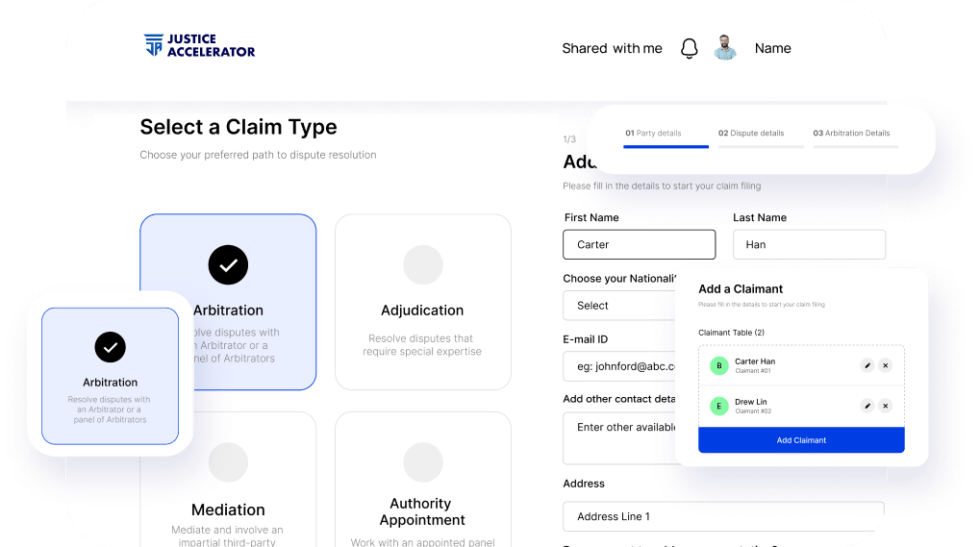Open the Shared with me link
The image size is (980, 547).
coord(612,49)
